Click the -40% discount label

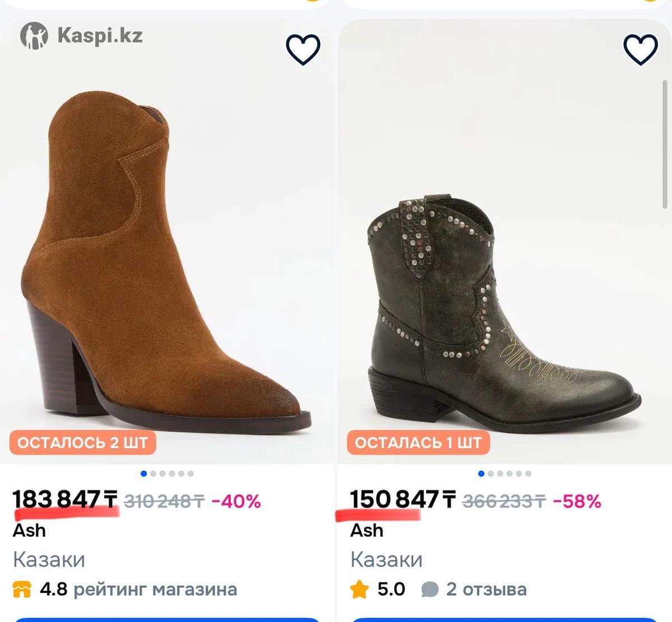coord(236,501)
